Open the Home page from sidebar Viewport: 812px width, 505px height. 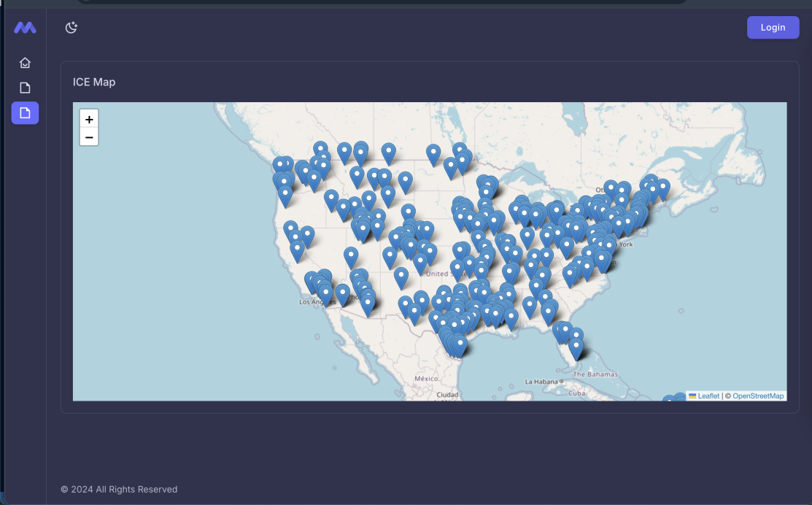[x=25, y=63]
